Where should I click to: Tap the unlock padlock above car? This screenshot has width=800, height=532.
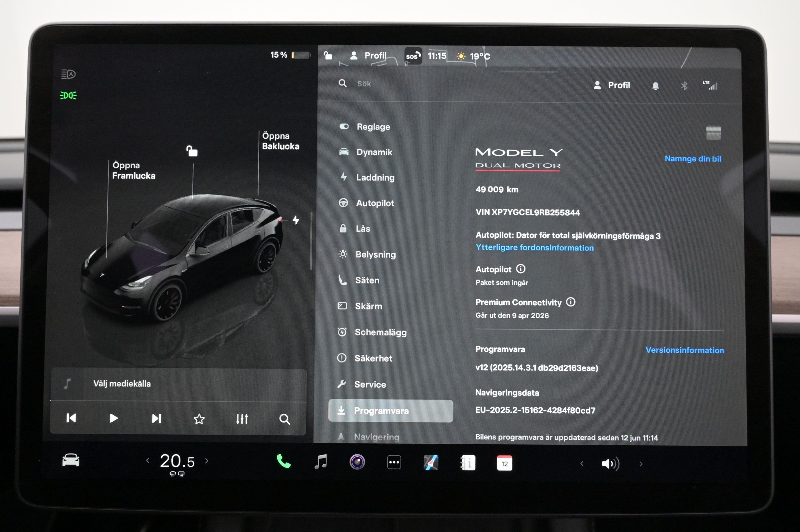(192, 151)
